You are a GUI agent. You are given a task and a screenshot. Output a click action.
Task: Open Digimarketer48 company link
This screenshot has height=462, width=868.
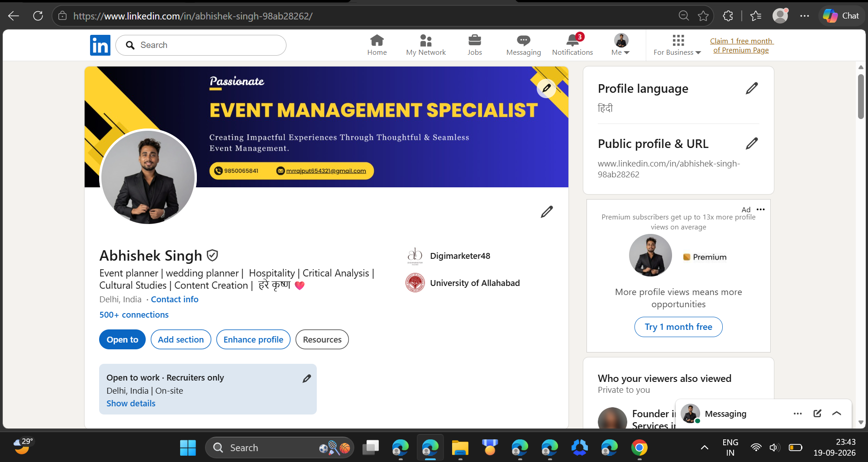coord(460,256)
